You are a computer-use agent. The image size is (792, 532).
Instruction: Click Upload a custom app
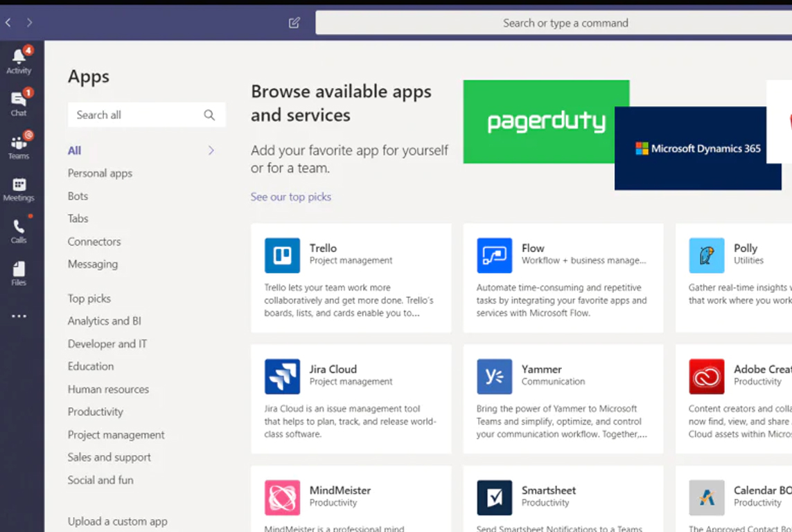tap(118, 522)
